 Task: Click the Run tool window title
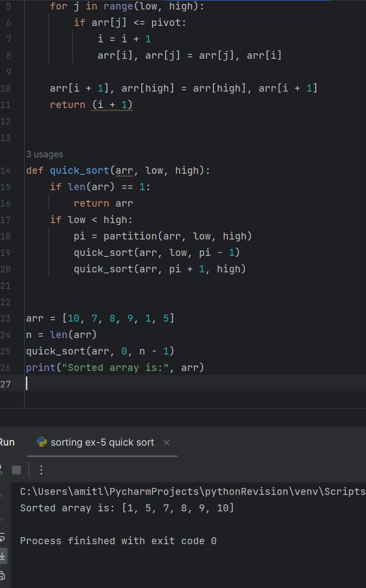(x=7, y=443)
